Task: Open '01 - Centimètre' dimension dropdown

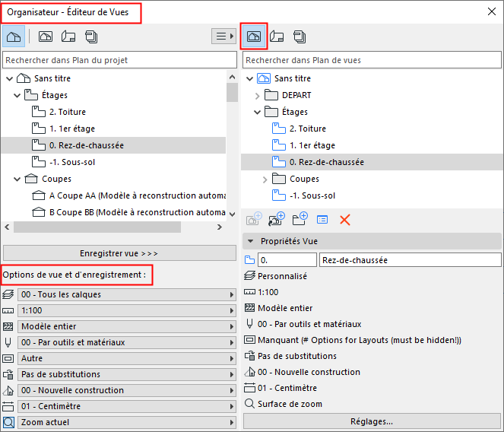Action: point(127,406)
